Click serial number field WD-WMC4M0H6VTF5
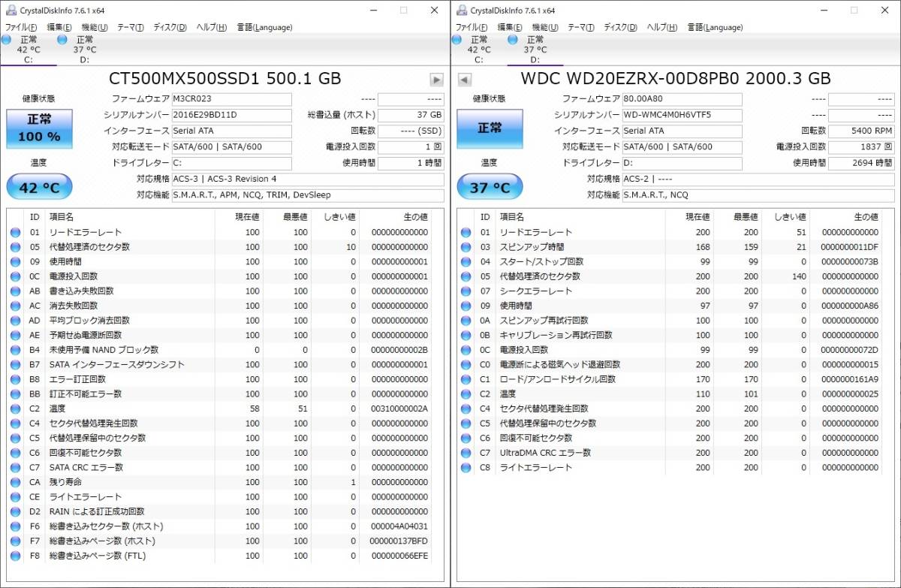The image size is (901, 588). (682, 115)
